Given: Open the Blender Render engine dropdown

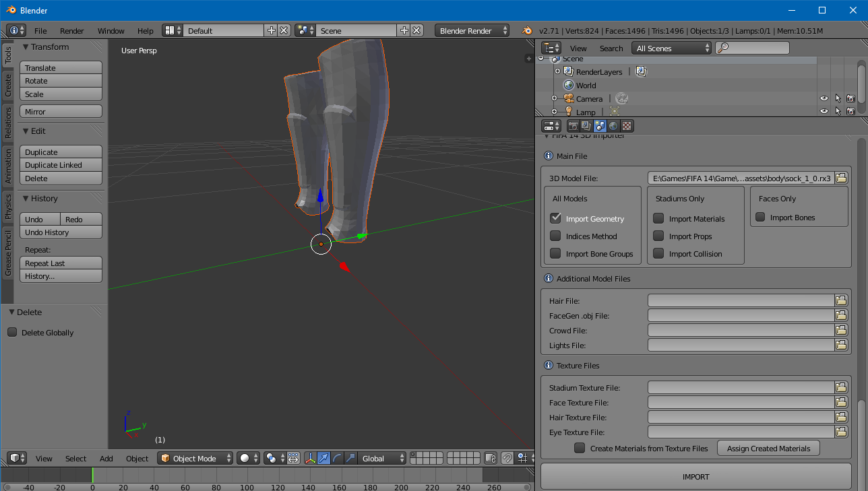Looking at the screenshot, I should [x=473, y=30].
